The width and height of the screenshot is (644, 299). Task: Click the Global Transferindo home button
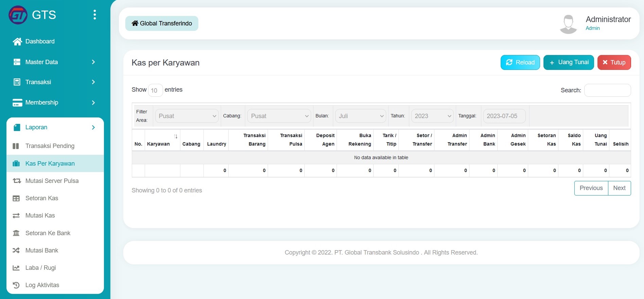(x=162, y=23)
